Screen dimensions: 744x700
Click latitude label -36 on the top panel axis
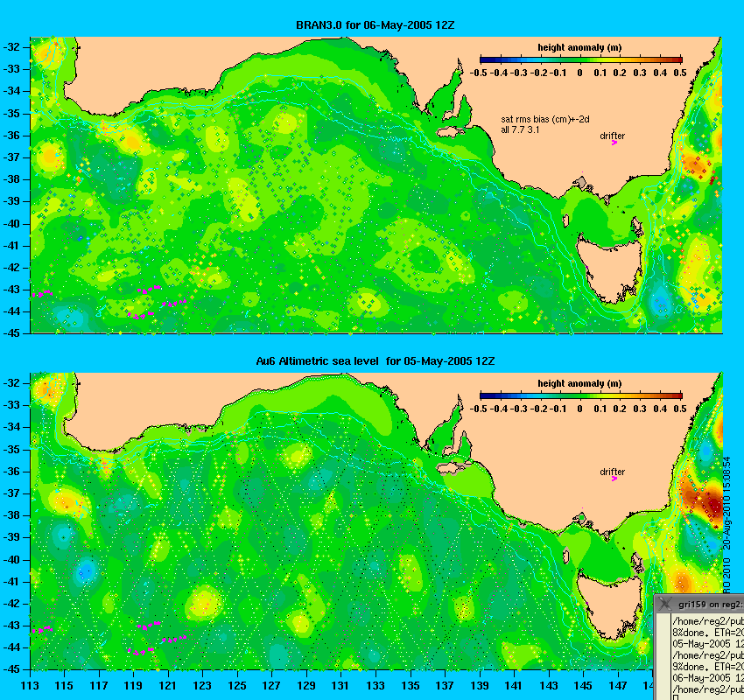click(x=12, y=136)
